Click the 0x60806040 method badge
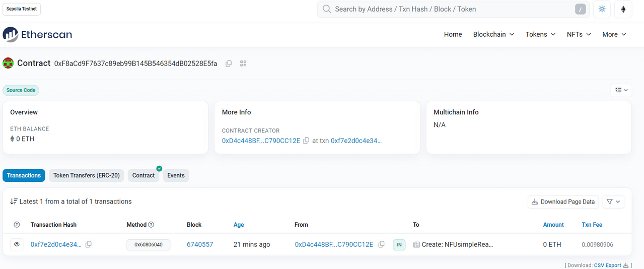Screen dimensions: 644x269 click(148, 244)
